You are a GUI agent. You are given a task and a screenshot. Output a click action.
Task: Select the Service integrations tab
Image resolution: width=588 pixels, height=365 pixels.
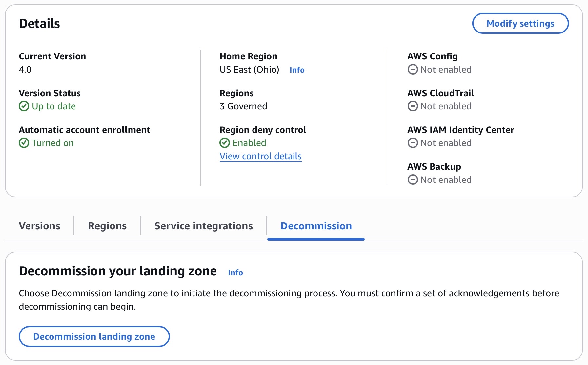[203, 226]
